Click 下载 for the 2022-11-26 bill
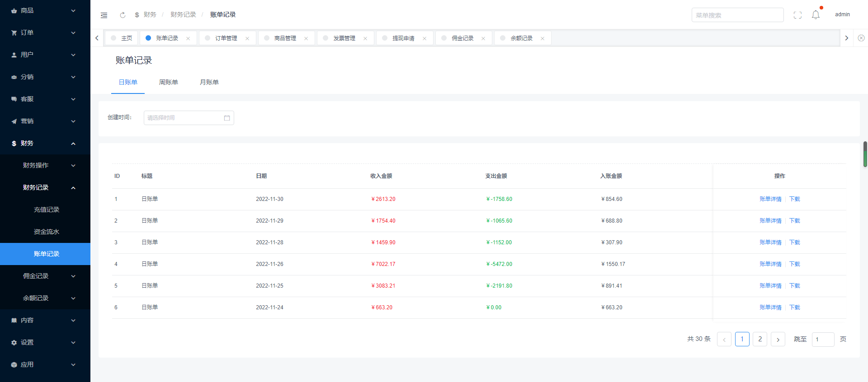 tap(794, 264)
